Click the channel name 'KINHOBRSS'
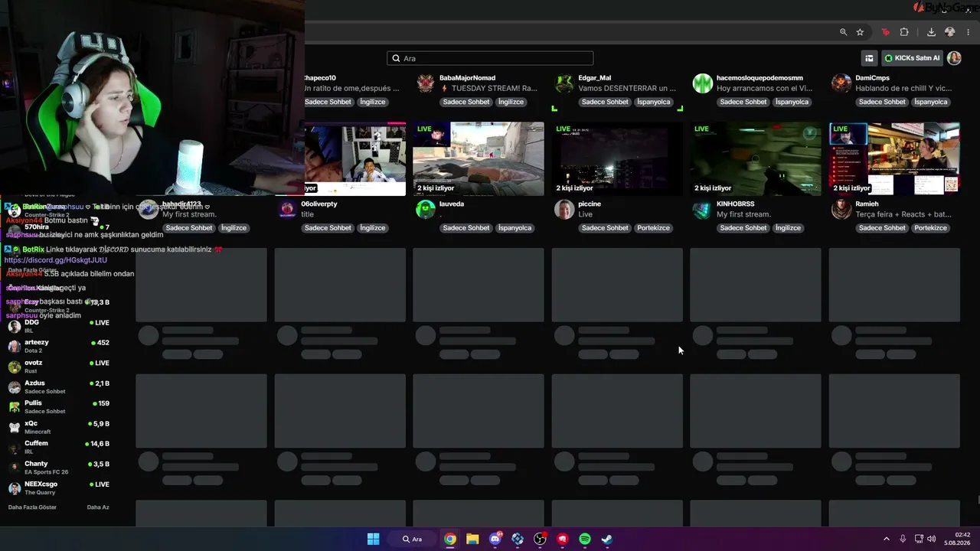This screenshot has width=980, height=551. pyautogui.click(x=736, y=204)
